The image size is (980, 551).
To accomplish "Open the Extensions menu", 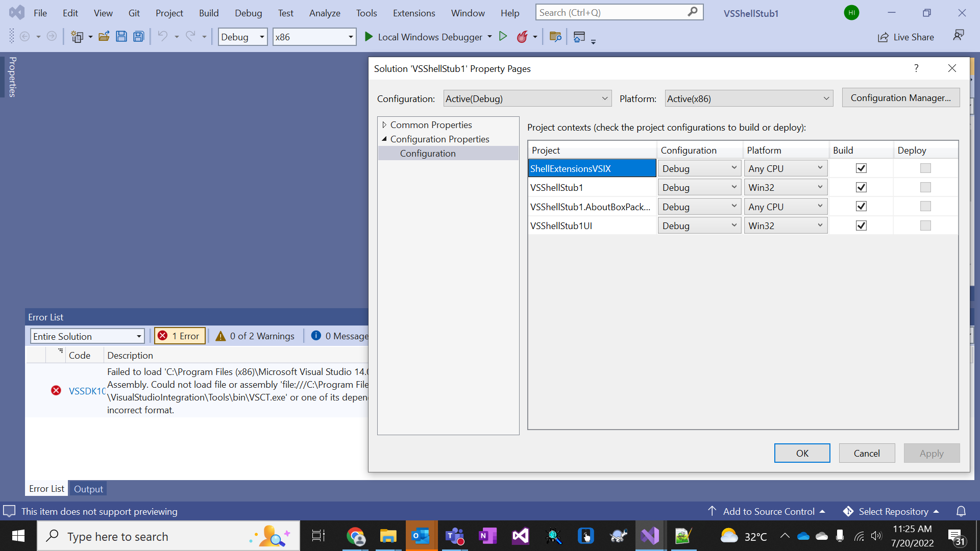I will 413,13.
